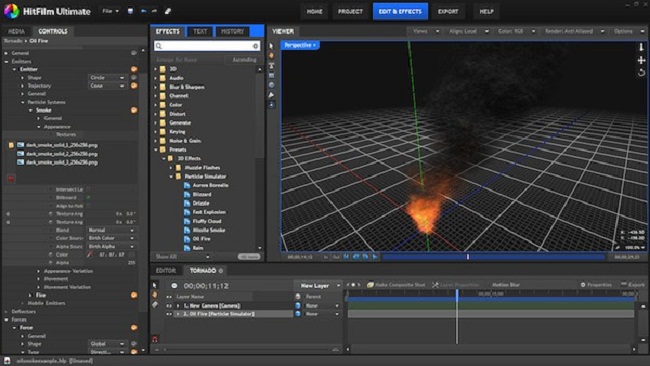Open the New Layer dropdown
The image size is (650, 366).
coord(318,286)
